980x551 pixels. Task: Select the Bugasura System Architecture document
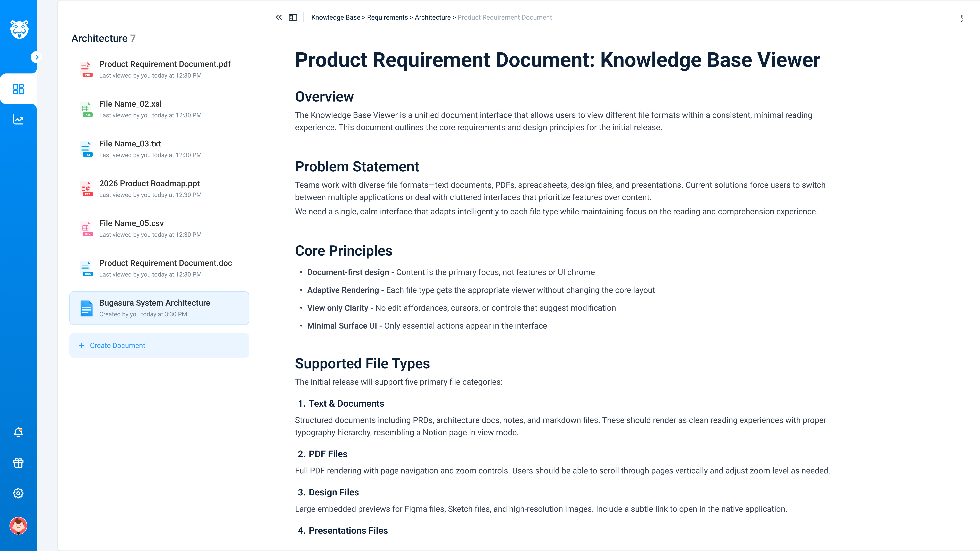159,308
